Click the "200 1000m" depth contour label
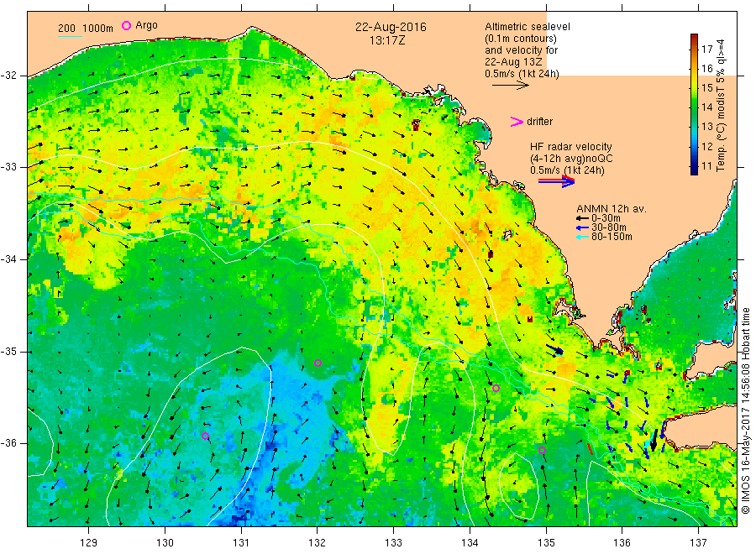 (86, 29)
